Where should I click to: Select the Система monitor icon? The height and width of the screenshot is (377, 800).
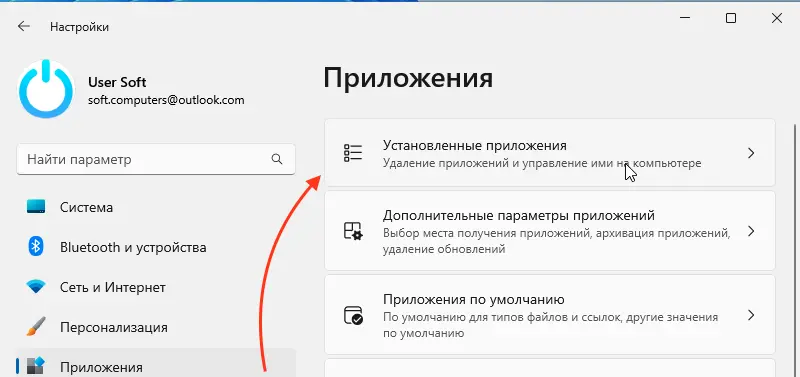click(36, 207)
